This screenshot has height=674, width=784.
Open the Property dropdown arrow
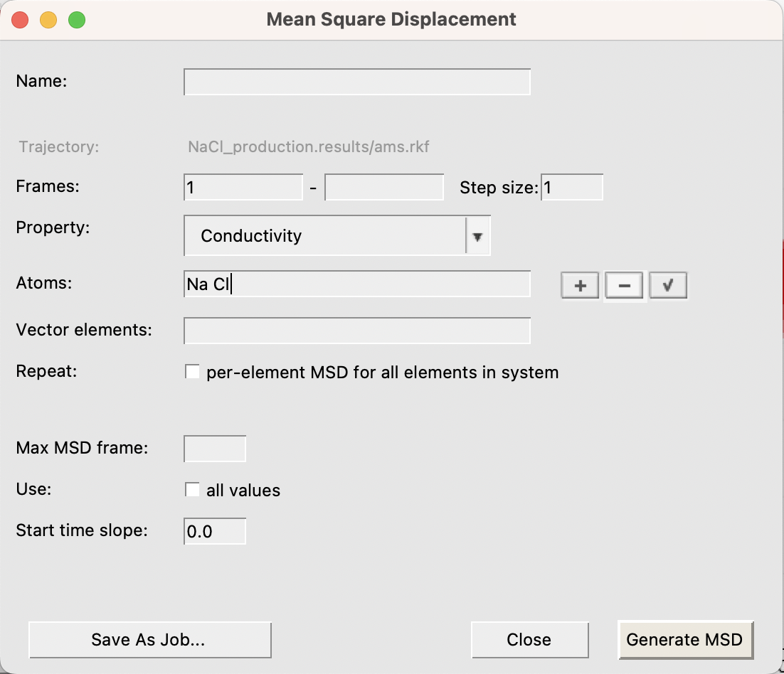(x=478, y=236)
